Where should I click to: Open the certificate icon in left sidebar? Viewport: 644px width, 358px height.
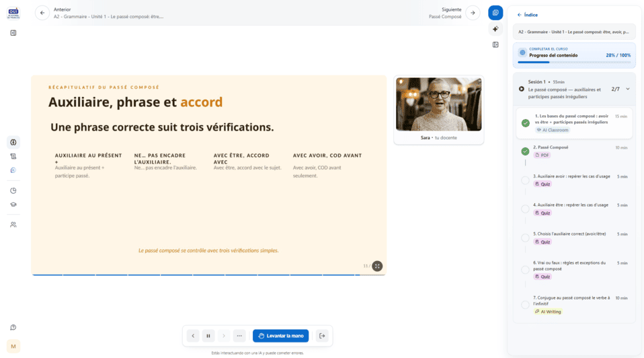[13, 156]
